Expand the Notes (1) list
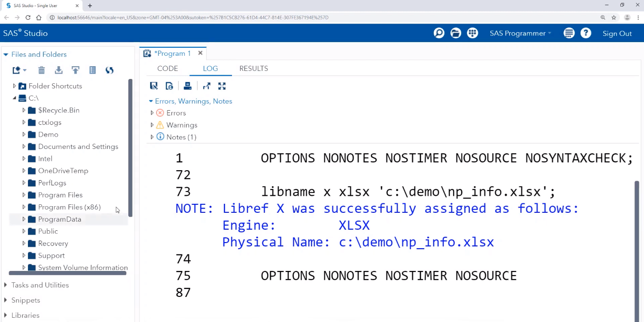The height and width of the screenshot is (322, 644). pos(152,137)
